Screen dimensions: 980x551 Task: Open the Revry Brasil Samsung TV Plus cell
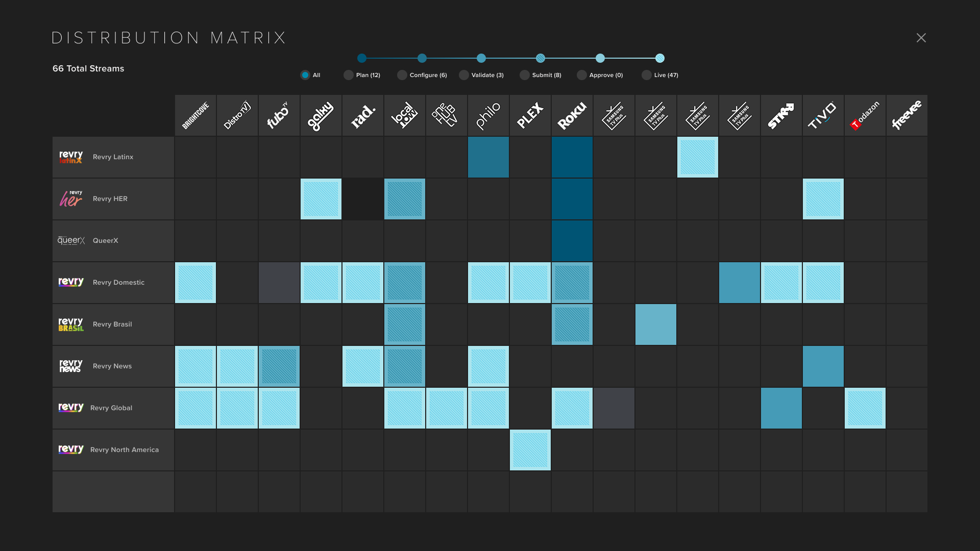point(656,324)
